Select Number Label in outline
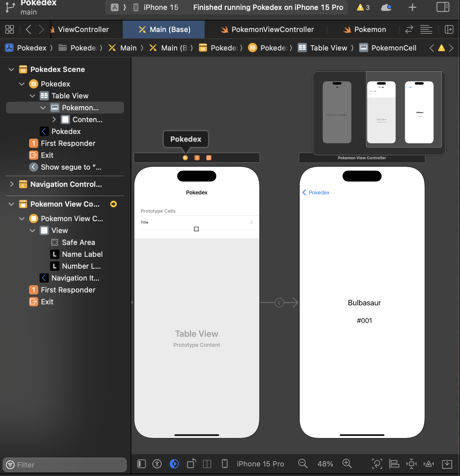 (65, 266)
